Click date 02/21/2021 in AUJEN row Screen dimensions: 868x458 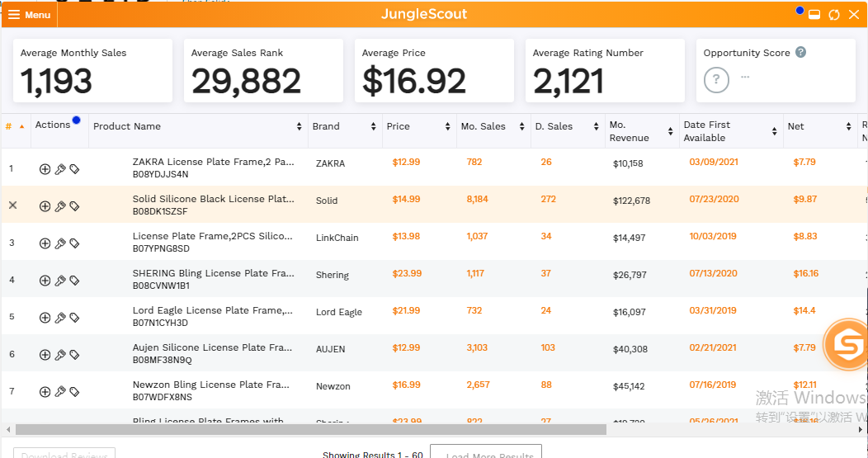[713, 347]
